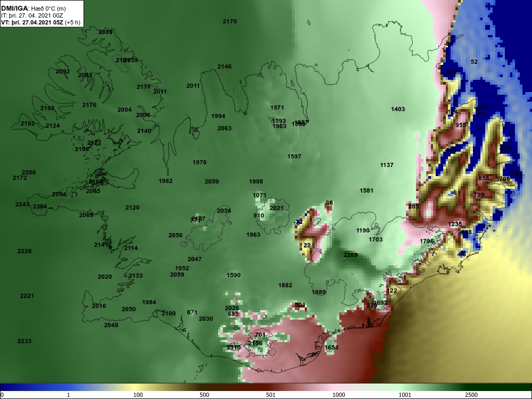Click the map value 2243
This screenshot has height=399, width=532.
[22, 205]
